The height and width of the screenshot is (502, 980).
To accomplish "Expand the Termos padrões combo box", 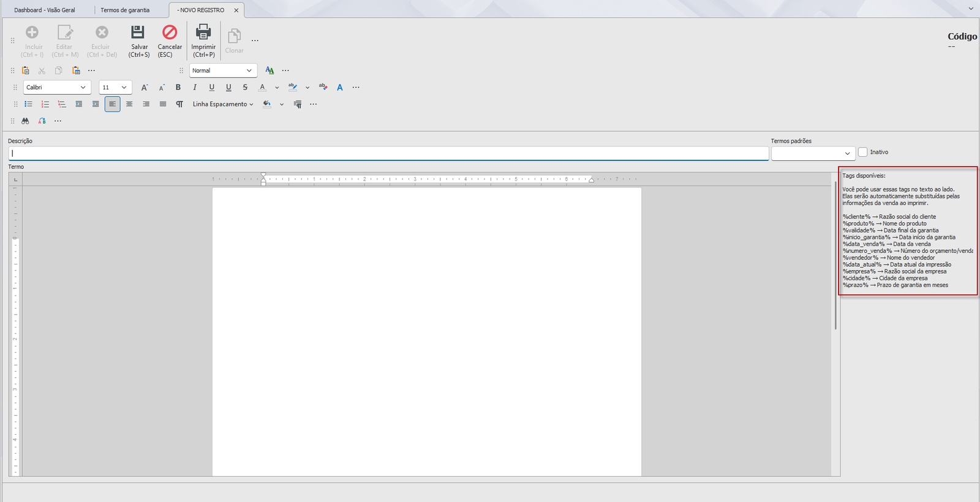I will click(x=813, y=153).
